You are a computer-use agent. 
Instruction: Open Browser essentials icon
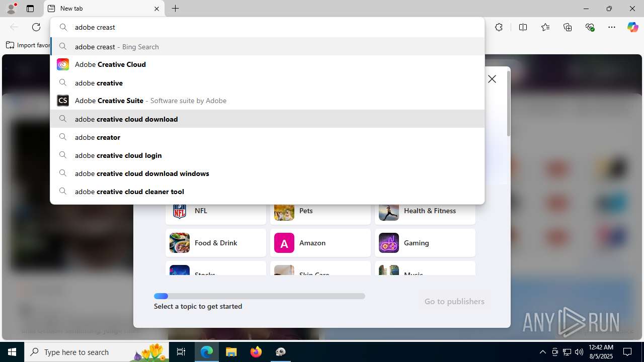tap(590, 27)
